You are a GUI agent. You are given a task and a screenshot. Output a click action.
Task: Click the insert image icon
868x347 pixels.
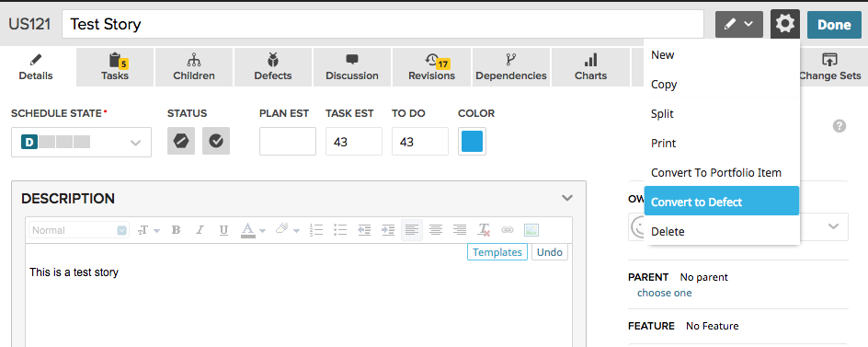[x=531, y=230]
